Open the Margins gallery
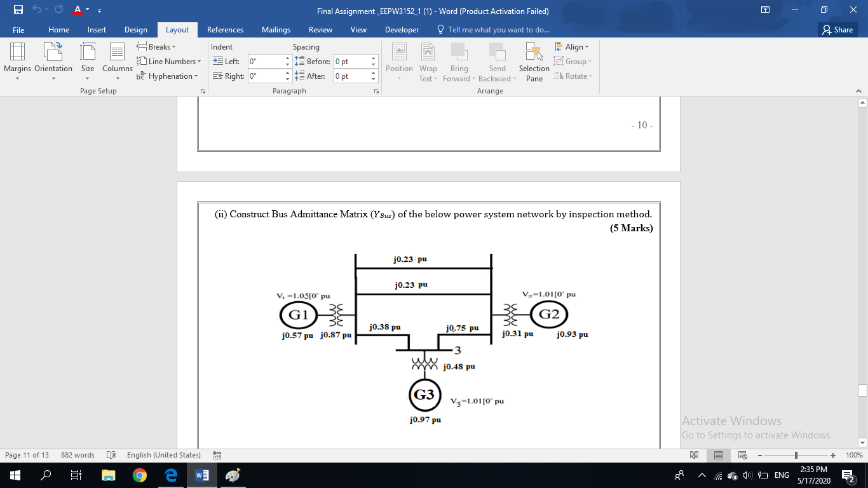 [x=17, y=62]
